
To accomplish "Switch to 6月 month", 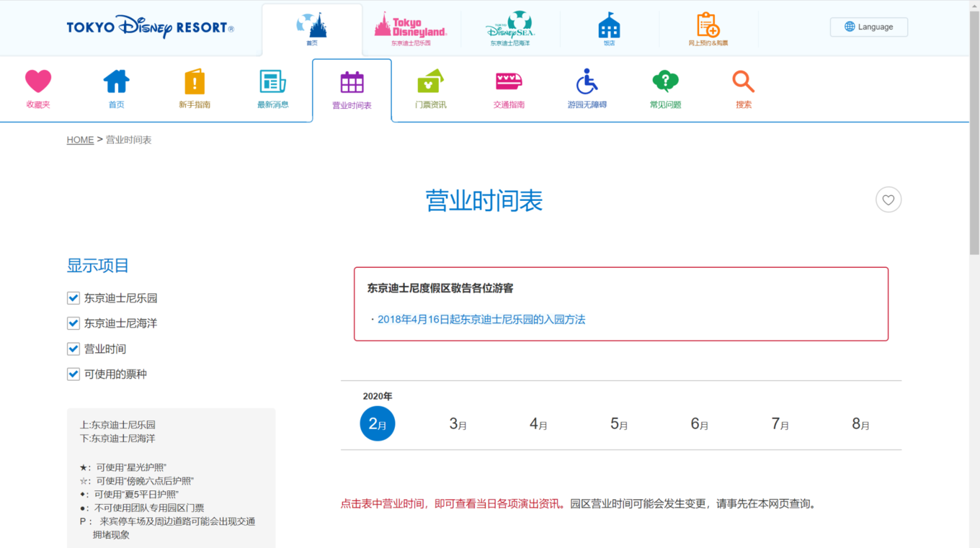I will coord(700,424).
